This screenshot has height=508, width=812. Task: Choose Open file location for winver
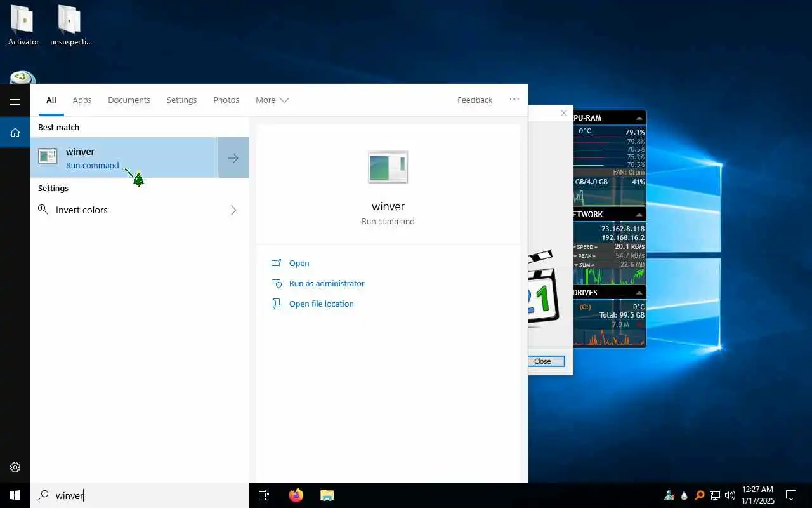coord(321,304)
